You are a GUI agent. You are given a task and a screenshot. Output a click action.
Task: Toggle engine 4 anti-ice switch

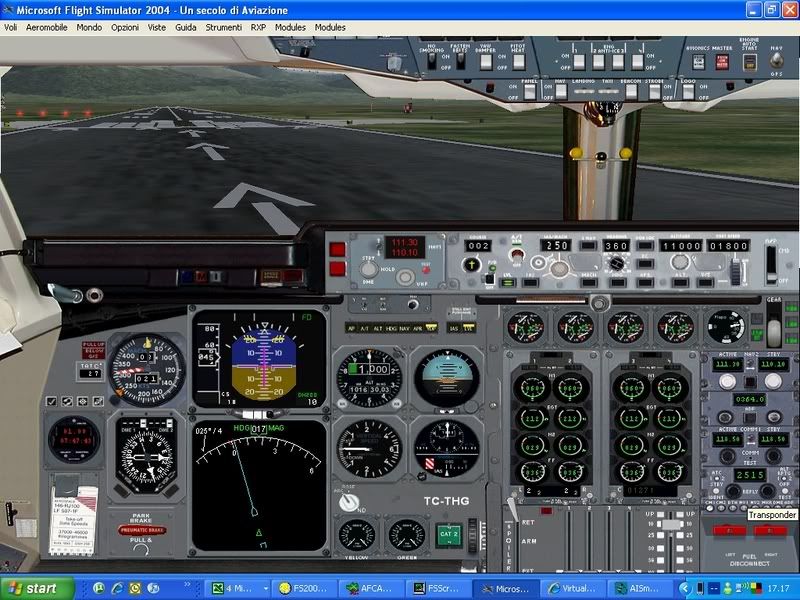(x=638, y=62)
